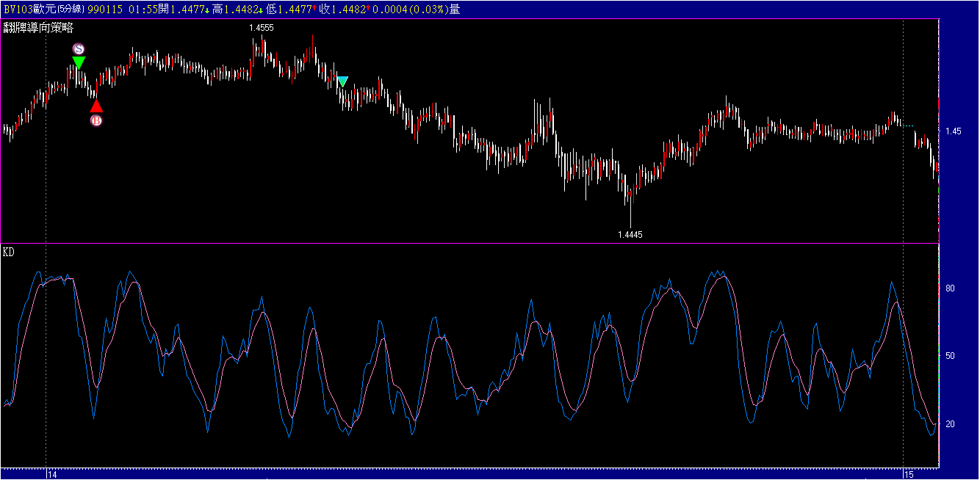Viewport: 980px width, 480px height.
Task: Click the change value 0.0004(0.03%)
Action: click(x=412, y=9)
